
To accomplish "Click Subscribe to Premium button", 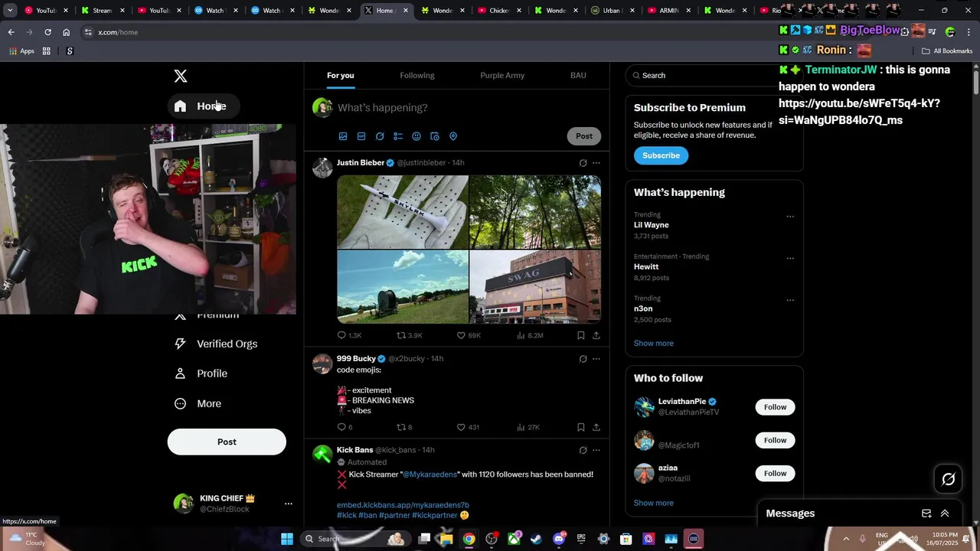I will coord(661,155).
